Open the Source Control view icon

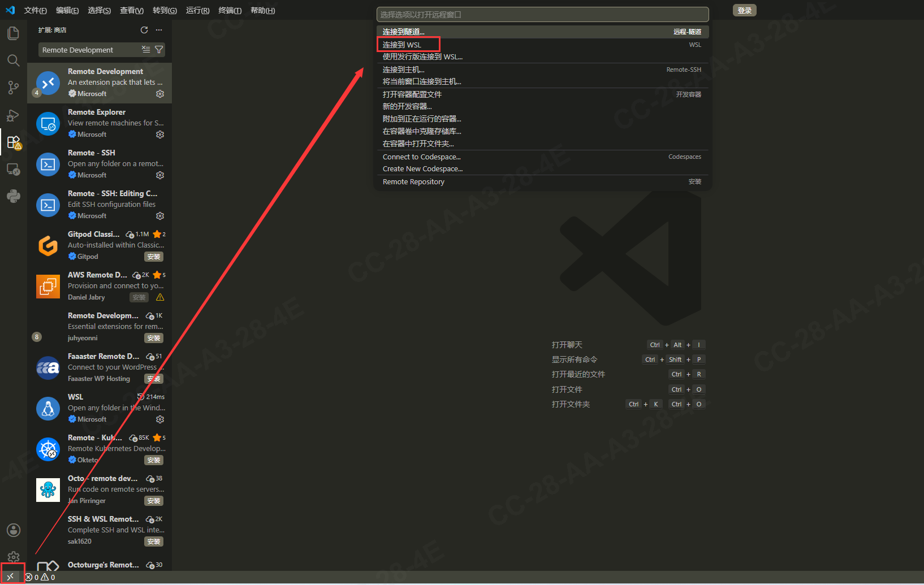click(13, 88)
